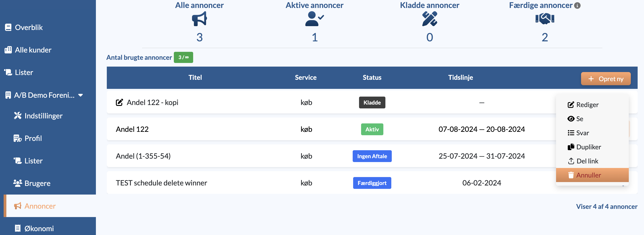Screen dimensions: 644x235
Task: Open Overblik in the sidebar
Action: tap(29, 27)
